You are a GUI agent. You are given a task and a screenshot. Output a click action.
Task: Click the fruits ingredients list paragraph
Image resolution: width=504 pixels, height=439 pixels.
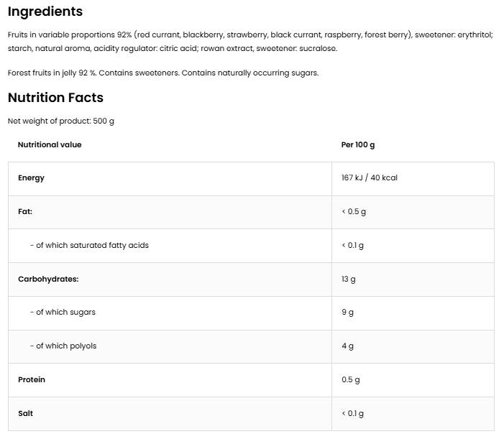pos(250,42)
